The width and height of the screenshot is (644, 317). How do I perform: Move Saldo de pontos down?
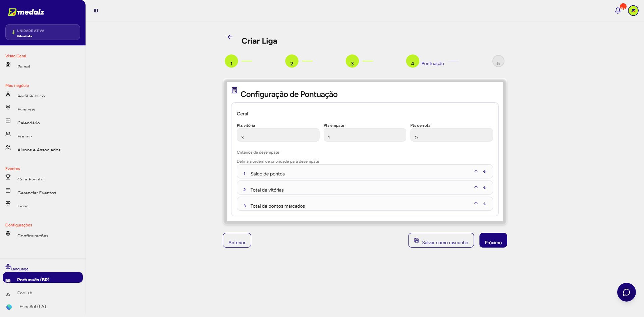485,171
